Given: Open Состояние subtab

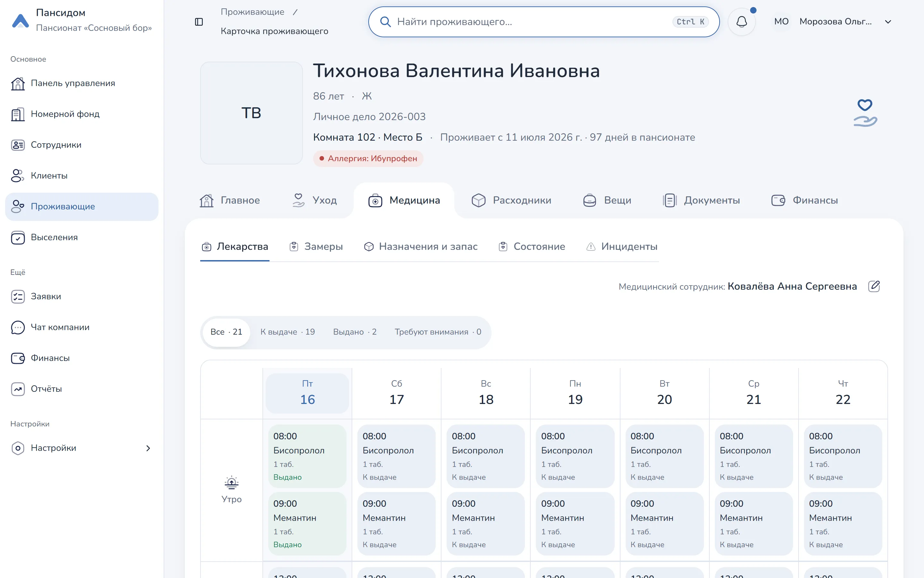Looking at the screenshot, I should 532,247.
